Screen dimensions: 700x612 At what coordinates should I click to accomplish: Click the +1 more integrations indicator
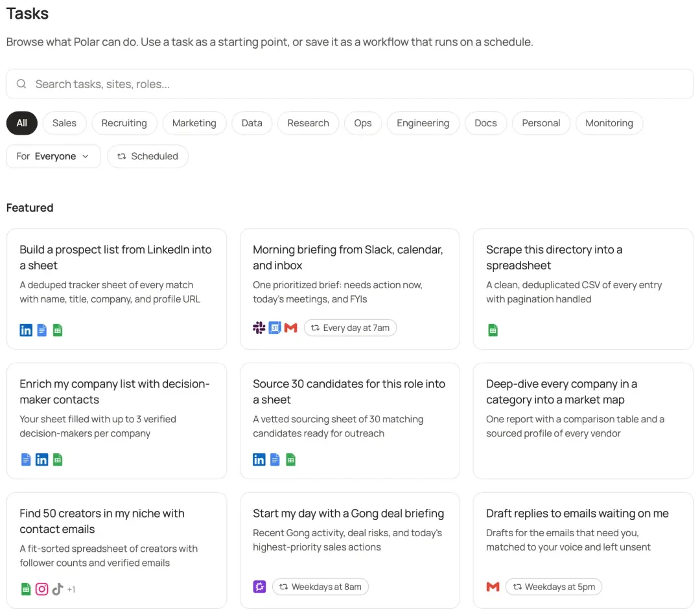[71, 590]
